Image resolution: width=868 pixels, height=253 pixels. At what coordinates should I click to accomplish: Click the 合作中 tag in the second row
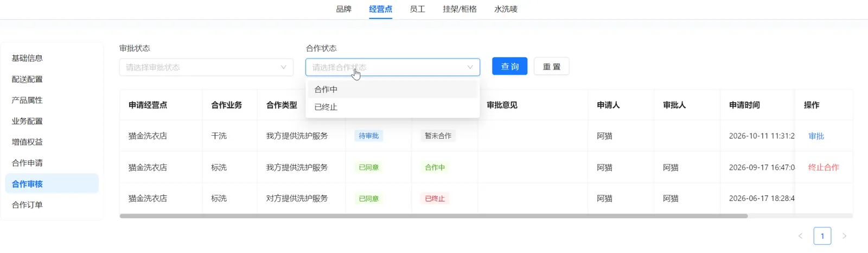435,168
